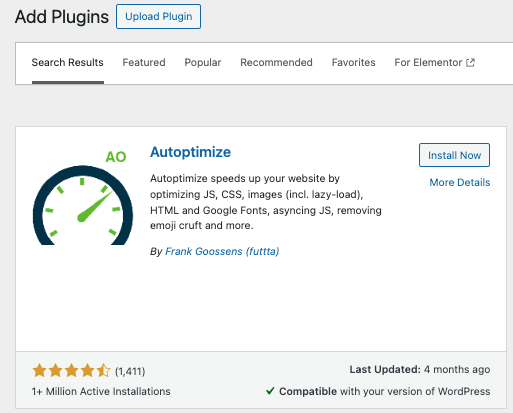The height and width of the screenshot is (413, 513).
Task: Switch to the Featured tab
Action: click(144, 62)
